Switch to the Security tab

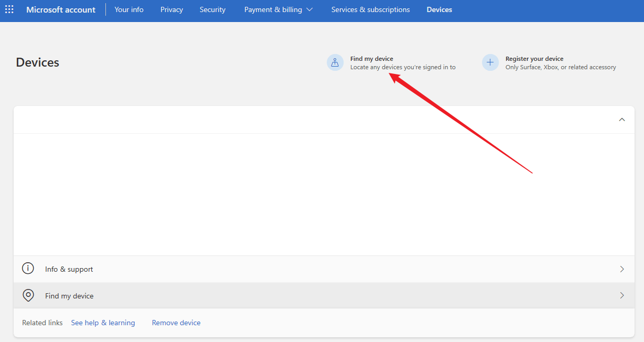(x=212, y=9)
